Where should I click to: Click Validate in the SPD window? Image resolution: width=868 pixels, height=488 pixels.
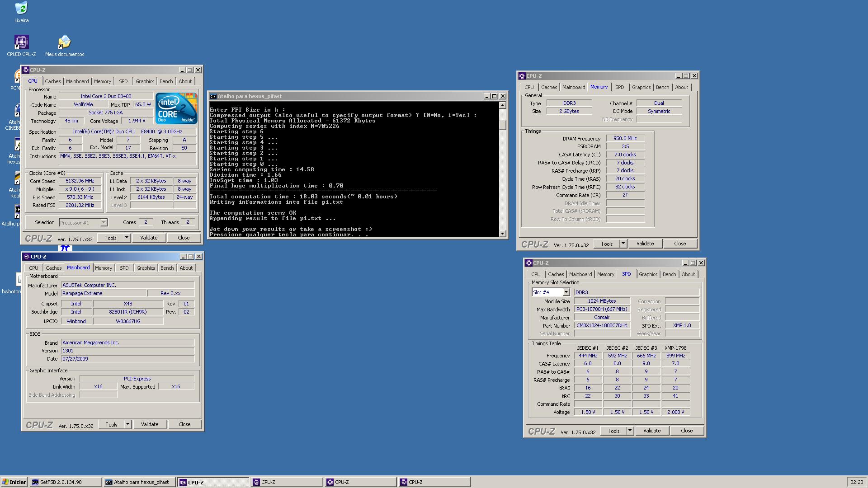[652, 431]
